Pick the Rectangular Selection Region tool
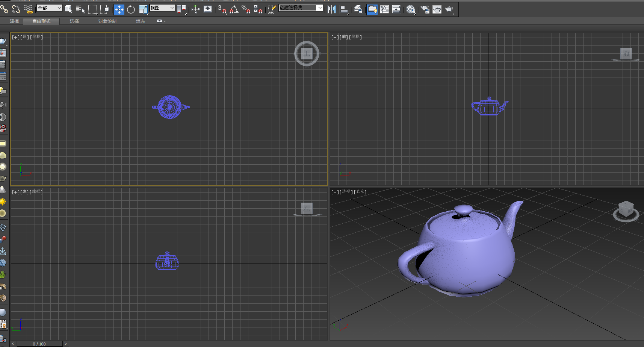This screenshot has width=644, height=347. click(x=92, y=9)
